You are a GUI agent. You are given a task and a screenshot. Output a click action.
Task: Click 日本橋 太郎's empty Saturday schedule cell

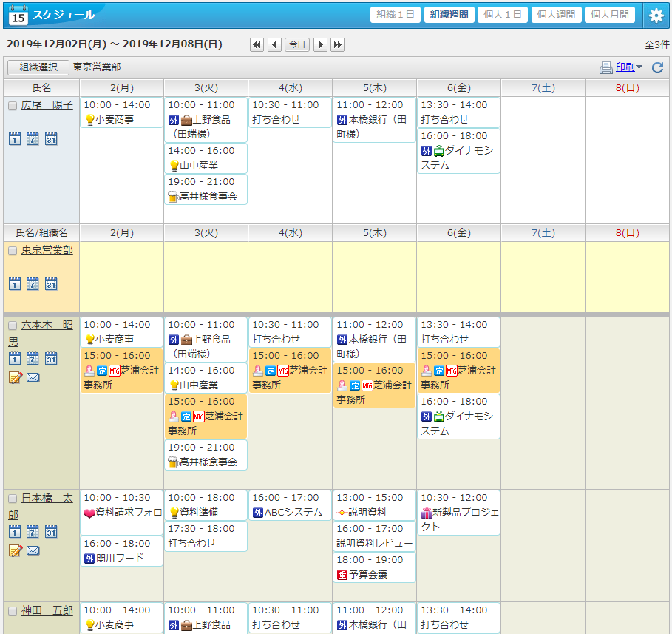[543, 545]
